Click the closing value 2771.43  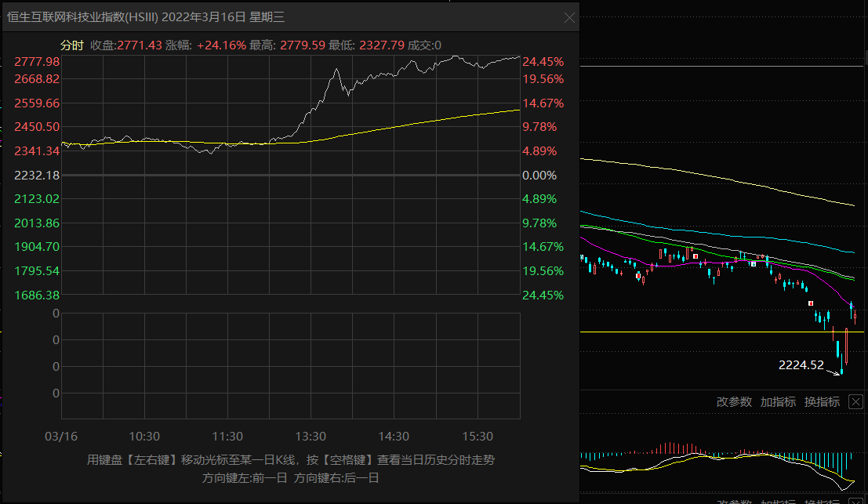pyautogui.click(x=140, y=45)
